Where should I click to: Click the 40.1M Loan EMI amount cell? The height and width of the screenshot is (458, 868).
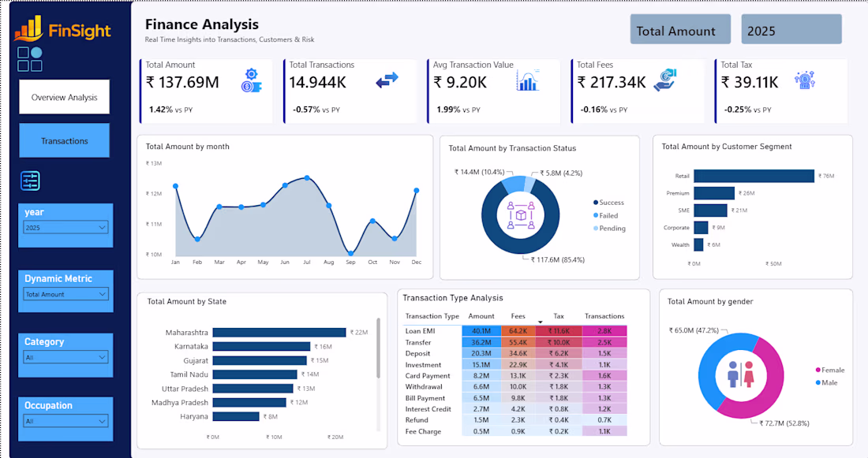pos(481,331)
